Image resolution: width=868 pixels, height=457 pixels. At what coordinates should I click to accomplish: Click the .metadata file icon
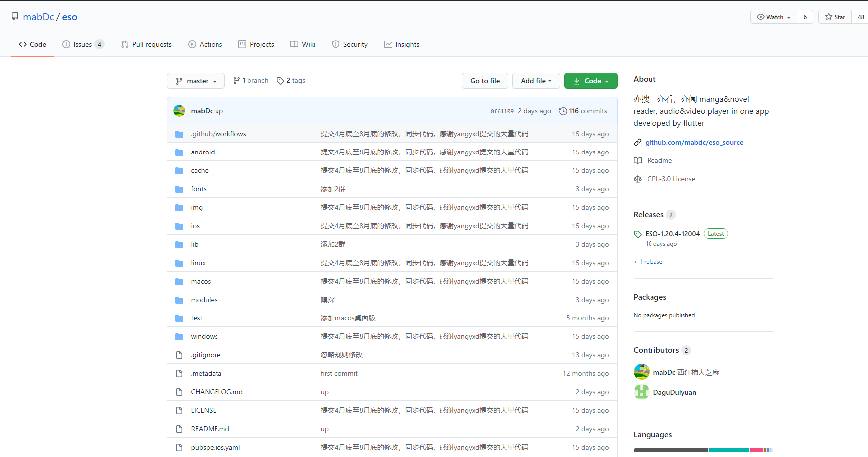click(x=179, y=373)
